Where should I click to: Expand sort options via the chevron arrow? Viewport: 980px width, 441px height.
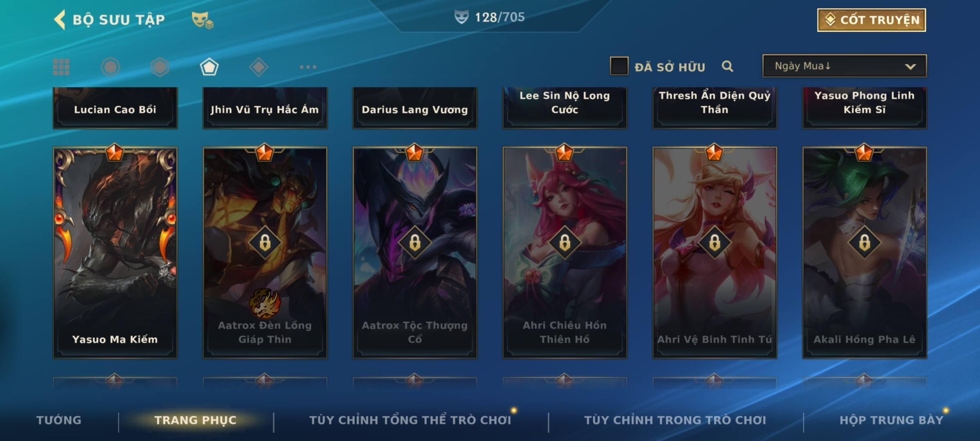tap(910, 67)
